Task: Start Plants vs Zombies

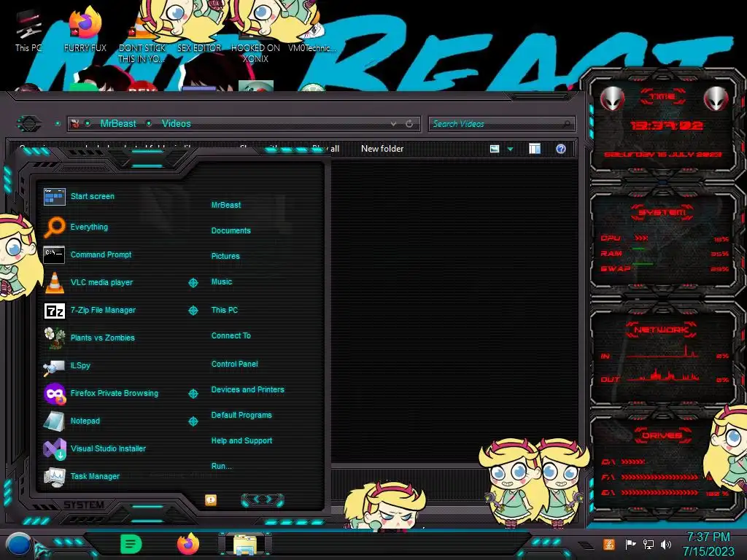Action: point(90,338)
